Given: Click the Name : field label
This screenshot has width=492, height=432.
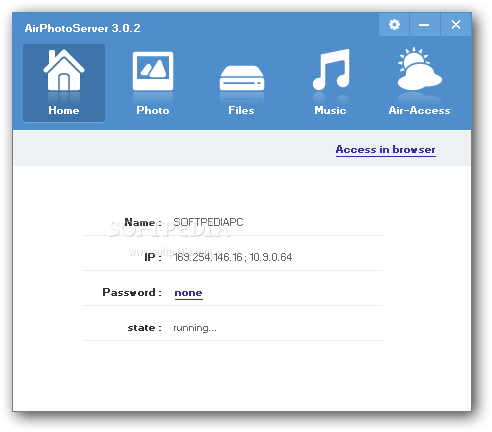Looking at the screenshot, I should (143, 222).
